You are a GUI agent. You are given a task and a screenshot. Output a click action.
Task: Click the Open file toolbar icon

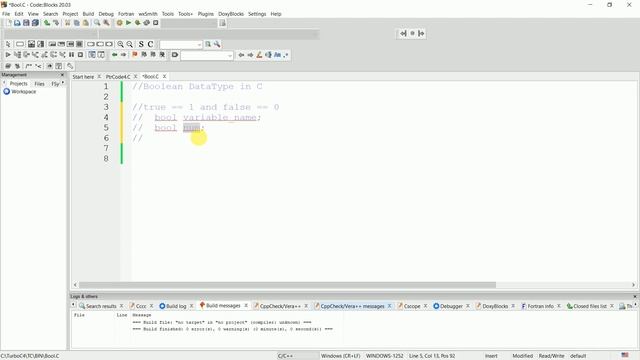tap(17, 23)
